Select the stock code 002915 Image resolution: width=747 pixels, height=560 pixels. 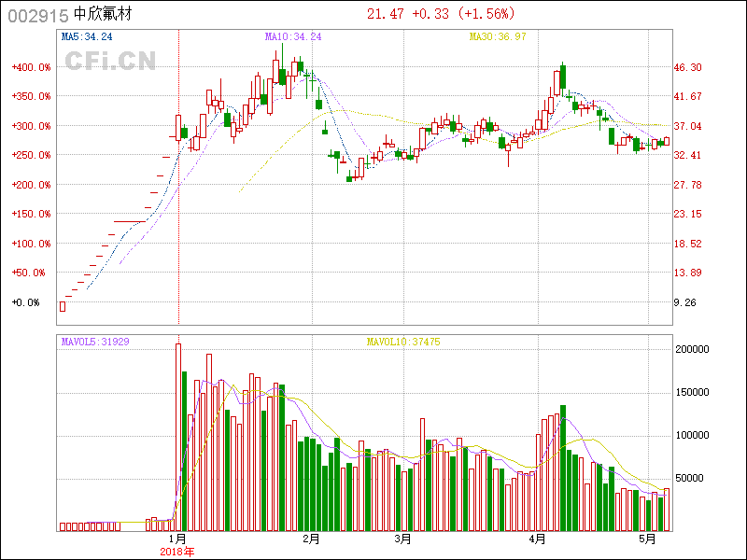click(x=37, y=14)
